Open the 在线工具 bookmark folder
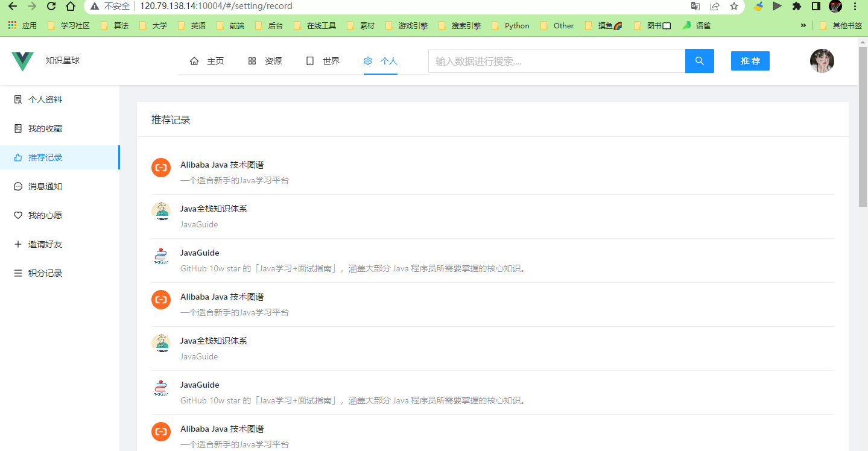Screen dimensions: 868x451 click(x=314, y=26)
